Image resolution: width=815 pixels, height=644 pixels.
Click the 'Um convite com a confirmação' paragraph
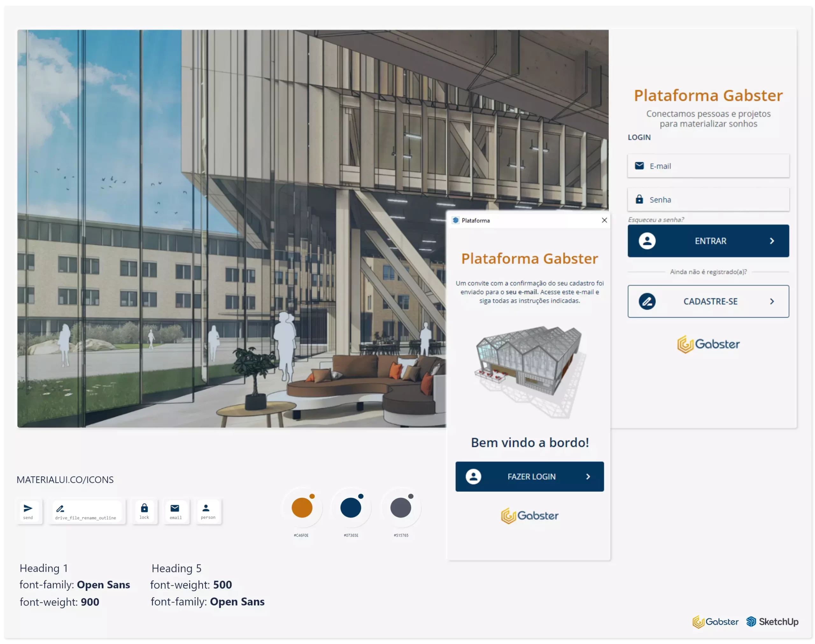(x=529, y=292)
